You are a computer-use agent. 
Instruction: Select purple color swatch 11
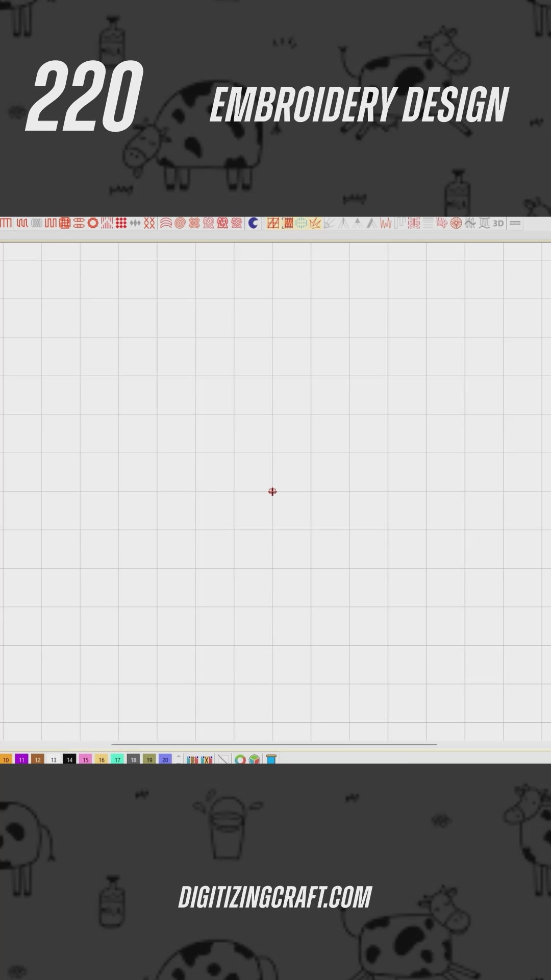[x=21, y=759]
